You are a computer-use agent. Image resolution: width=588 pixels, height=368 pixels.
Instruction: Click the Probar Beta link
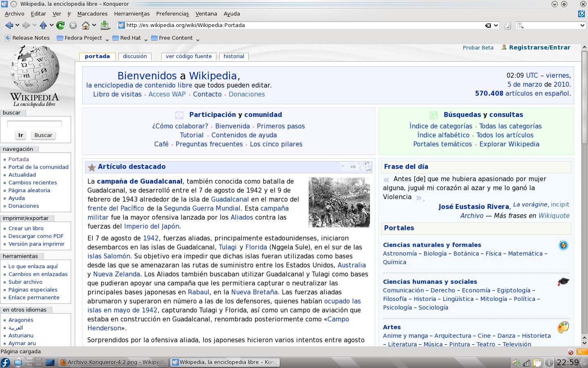click(x=478, y=48)
